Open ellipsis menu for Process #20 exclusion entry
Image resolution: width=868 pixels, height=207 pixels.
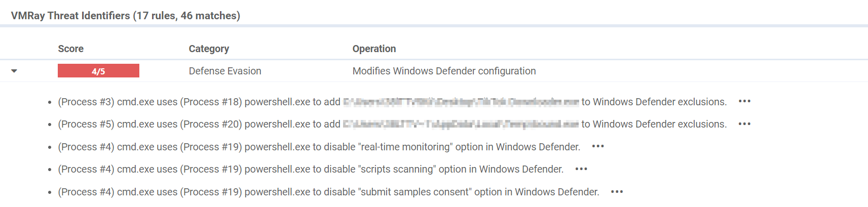[x=744, y=124]
